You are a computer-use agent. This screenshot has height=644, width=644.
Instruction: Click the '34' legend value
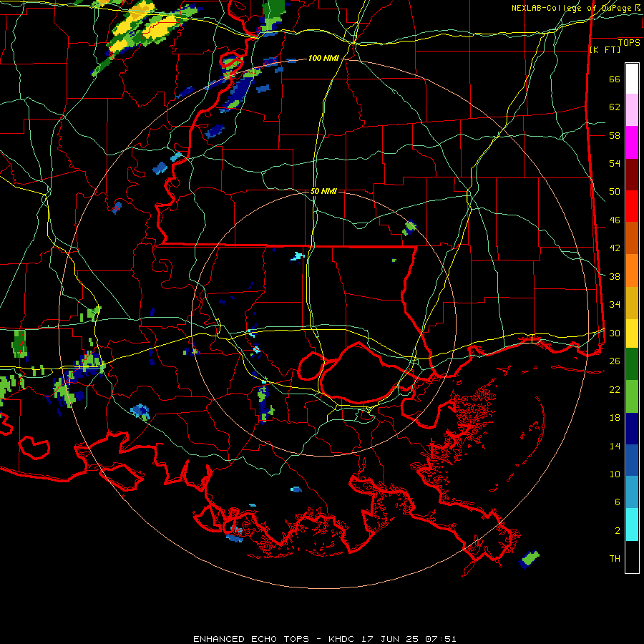point(615,305)
